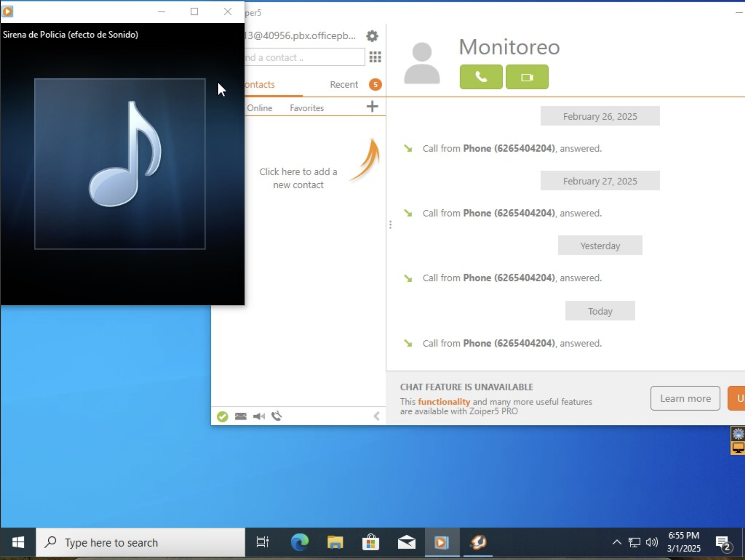Viewport: 745px width, 560px height.
Task: Filter contacts by Online
Action: pos(259,108)
